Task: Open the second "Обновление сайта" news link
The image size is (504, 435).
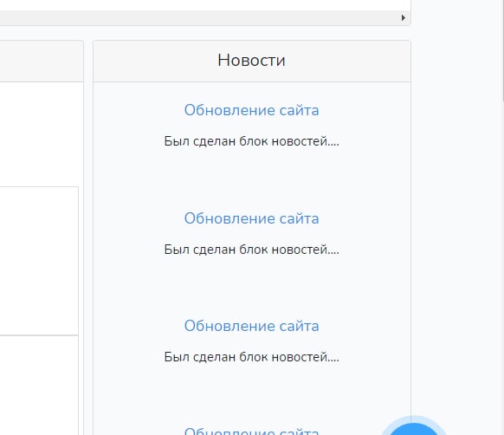Action: pyautogui.click(x=251, y=218)
